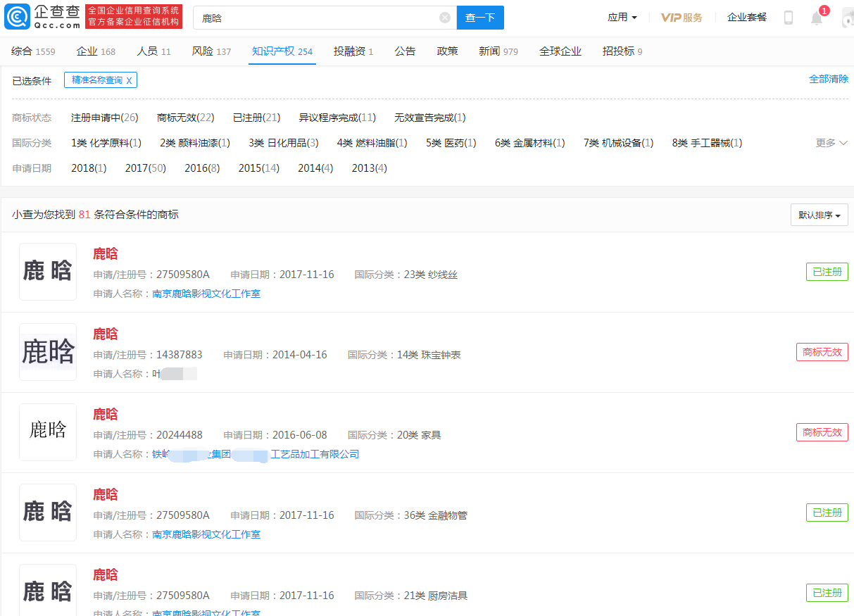The width and height of the screenshot is (854, 616).
Task: Clear the search box using the X icon
Action: 444,17
